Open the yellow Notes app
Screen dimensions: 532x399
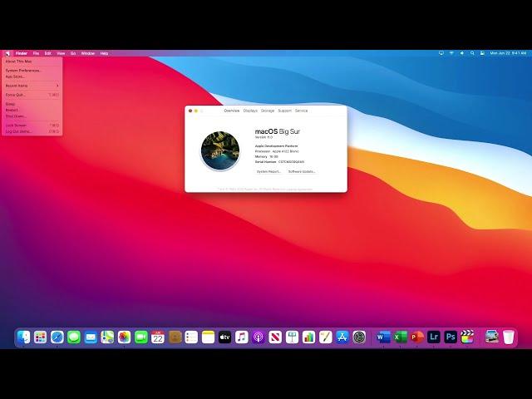(x=209, y=337)
